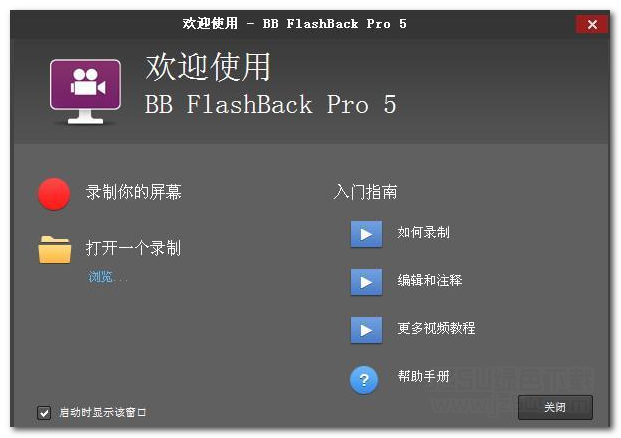
Task: Click play icon beside 编辑和注释
Action: tap(366, 282)
